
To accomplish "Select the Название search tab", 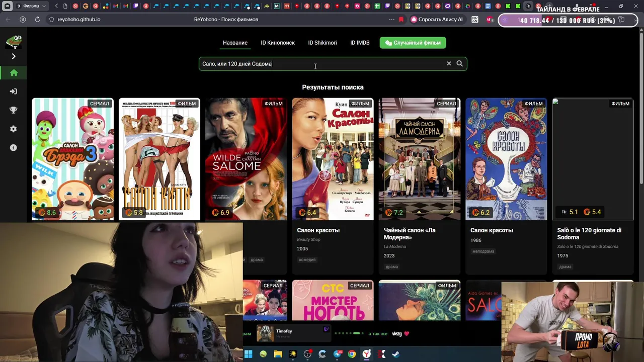I will click(235, 43).
